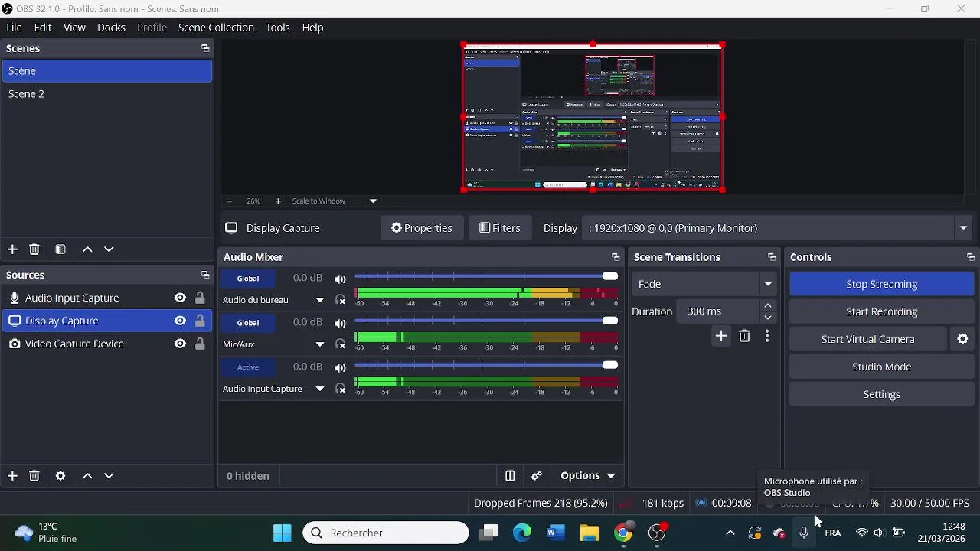Open advanced audio properties gears icon

tap(537, 476)
